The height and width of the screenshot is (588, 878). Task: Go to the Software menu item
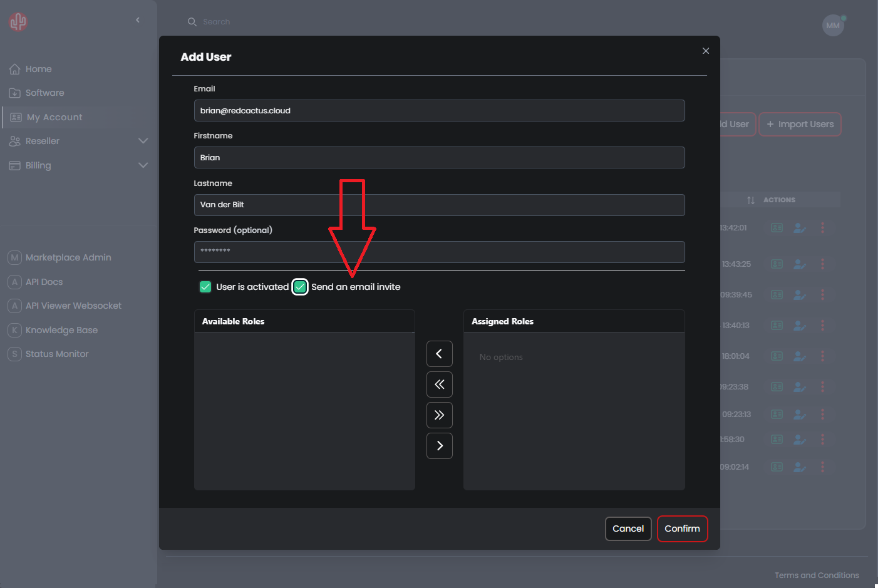(x=44, y=93)
